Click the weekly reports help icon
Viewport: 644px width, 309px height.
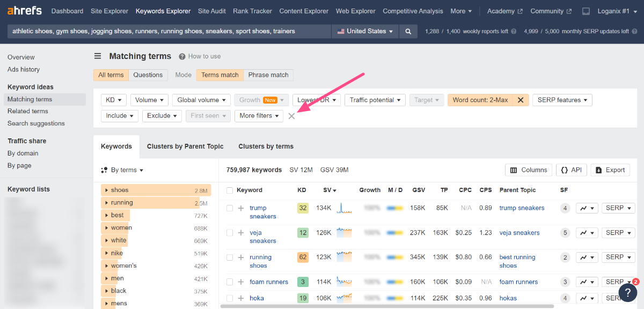(x=514, y=31)
